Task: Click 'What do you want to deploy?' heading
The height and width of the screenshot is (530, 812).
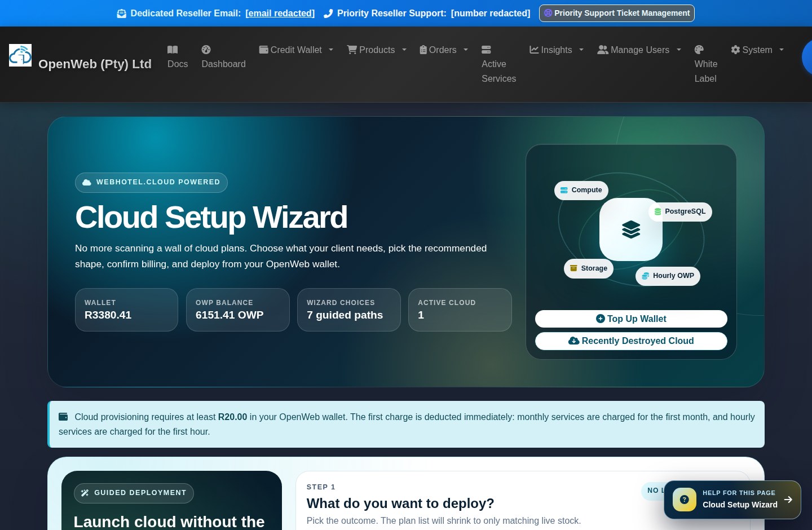Action: tap(400, 503)
